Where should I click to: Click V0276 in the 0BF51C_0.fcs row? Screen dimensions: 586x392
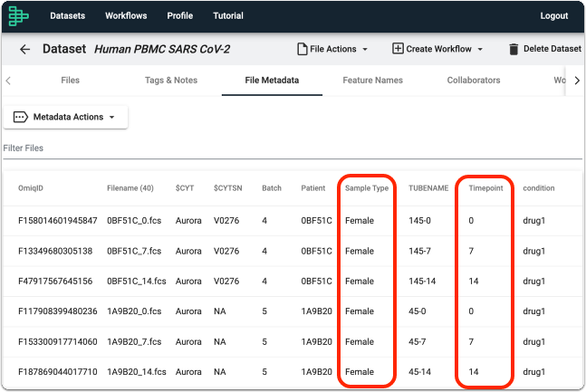point(226,221)
